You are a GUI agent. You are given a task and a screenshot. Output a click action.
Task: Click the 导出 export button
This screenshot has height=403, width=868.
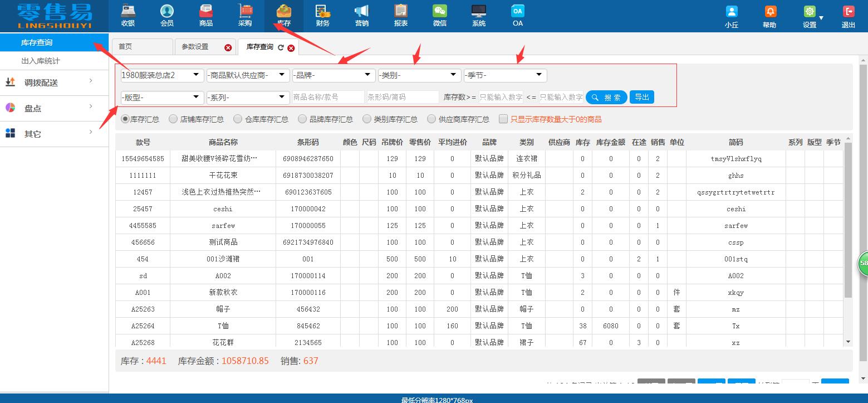(641, 97)
